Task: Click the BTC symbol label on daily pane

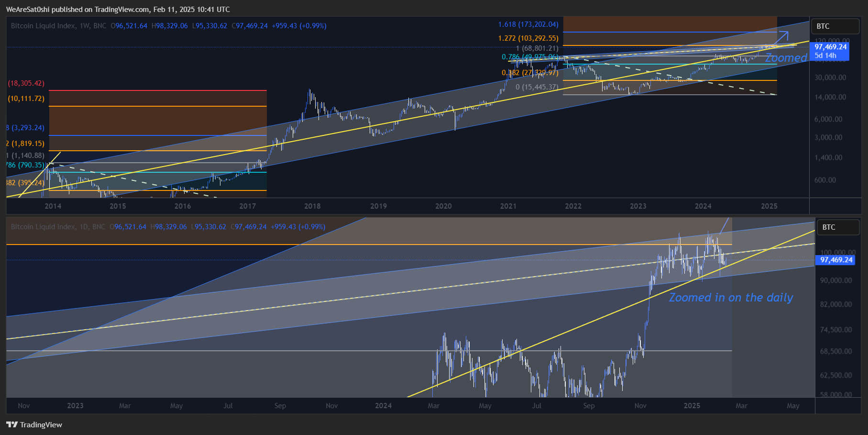Action: click(838, 227)
